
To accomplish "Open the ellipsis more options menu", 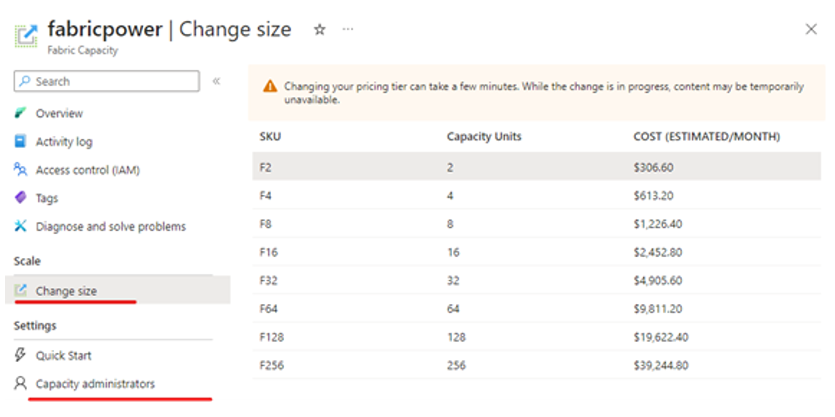I will (348, 30).
